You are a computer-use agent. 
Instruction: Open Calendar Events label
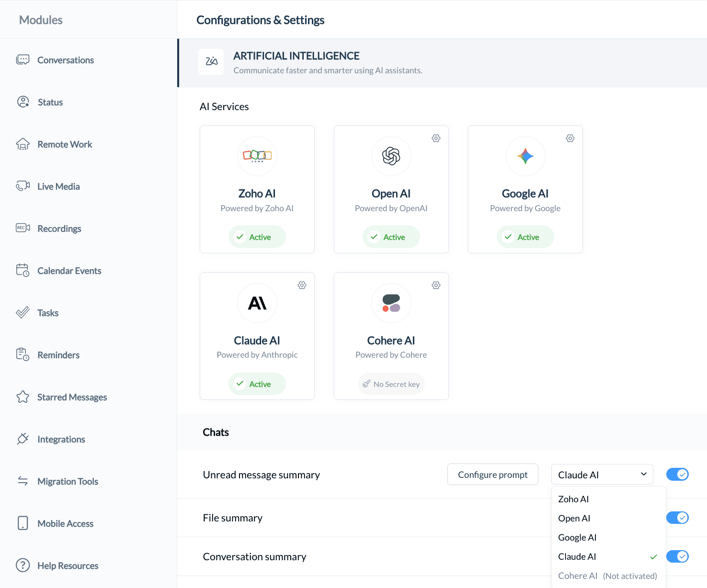tap(69, 271)
